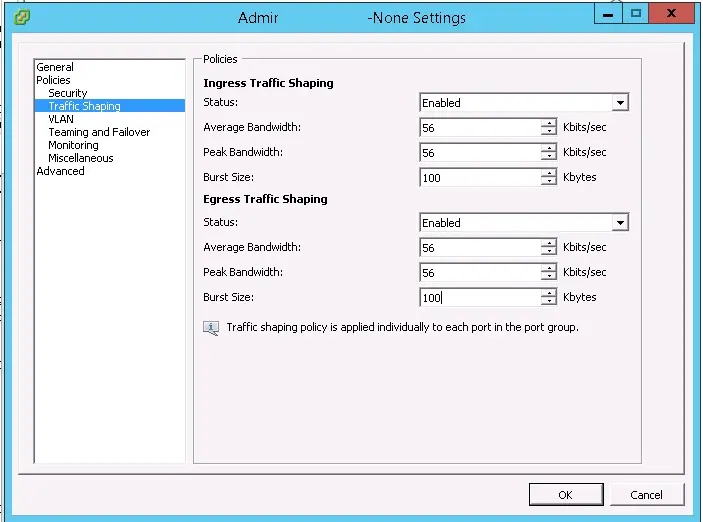
Task: Decrease Egress Average Bandwidth with down arrow
Action: click(x=549, y=252)
